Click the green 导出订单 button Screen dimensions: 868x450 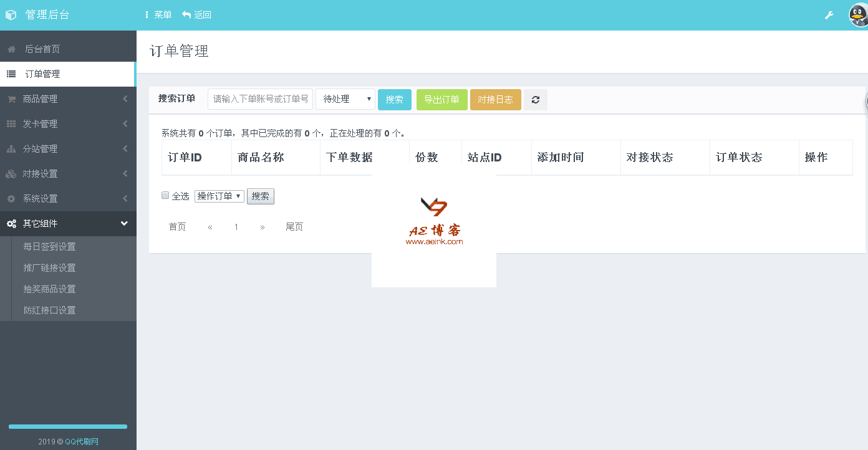click(441, 100)
